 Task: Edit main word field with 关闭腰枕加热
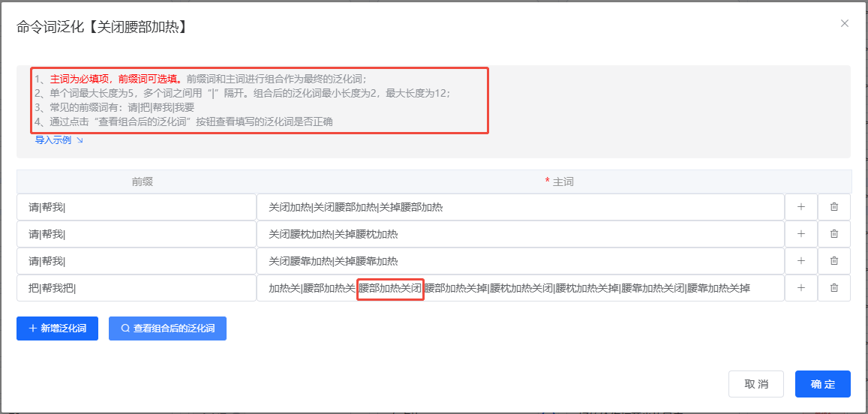click(520, 234)
